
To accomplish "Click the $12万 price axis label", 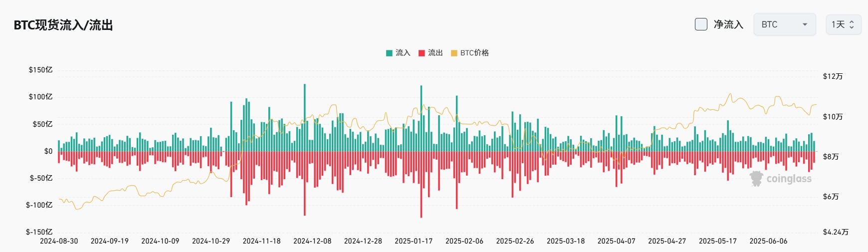I will coord(833,76).
